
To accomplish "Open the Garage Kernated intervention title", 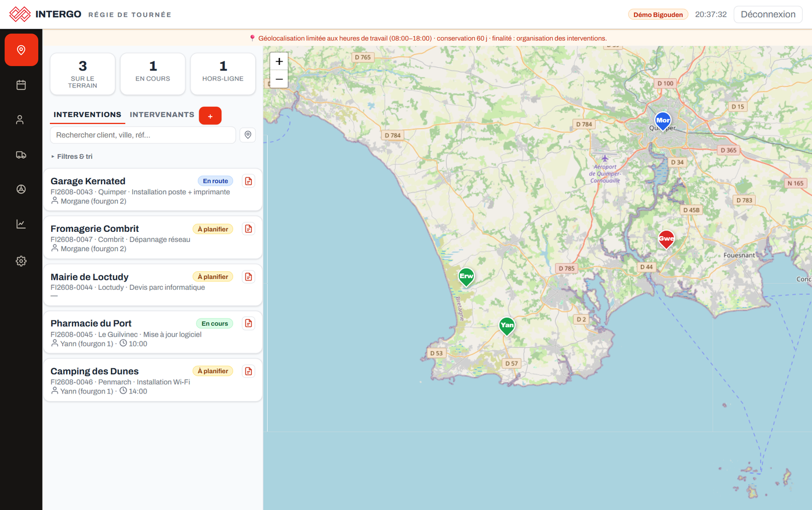I will click(x=88, y=181).
